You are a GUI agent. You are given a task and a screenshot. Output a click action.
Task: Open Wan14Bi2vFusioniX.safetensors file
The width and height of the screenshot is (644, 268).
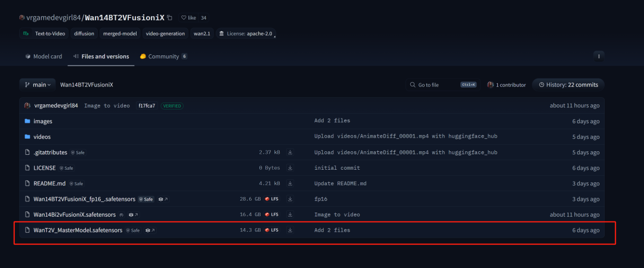point(75,214)
